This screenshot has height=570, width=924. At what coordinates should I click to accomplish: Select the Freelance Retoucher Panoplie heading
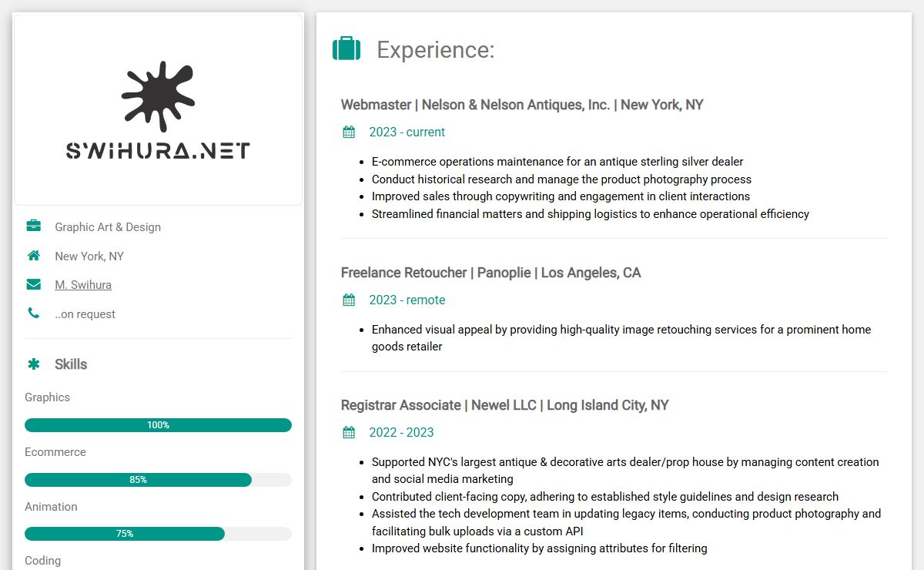[x=490, y=273]
